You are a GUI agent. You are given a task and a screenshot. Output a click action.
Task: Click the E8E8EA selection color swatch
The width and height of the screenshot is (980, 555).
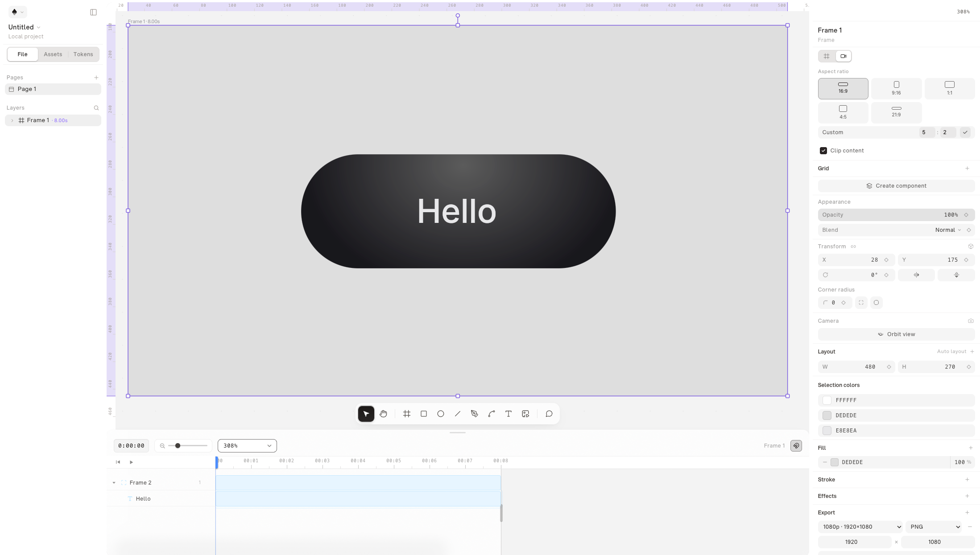pyautogui.click(x=827, y=431)
